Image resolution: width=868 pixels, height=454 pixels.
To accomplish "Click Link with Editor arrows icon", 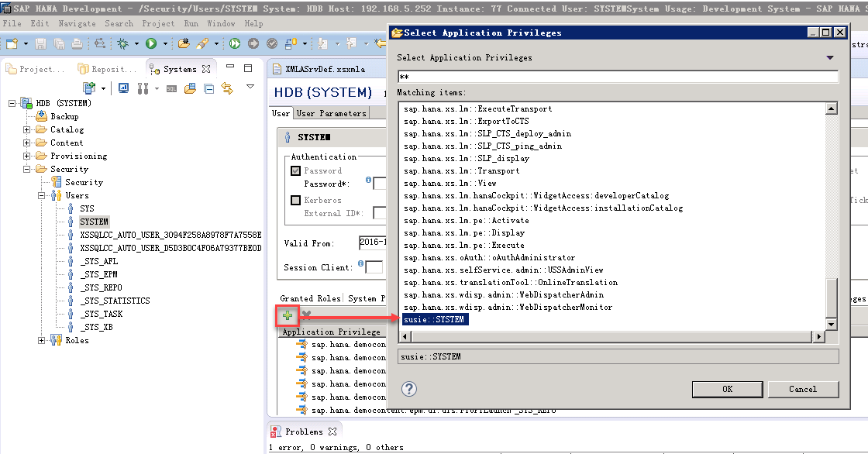I will coord(227,89).
